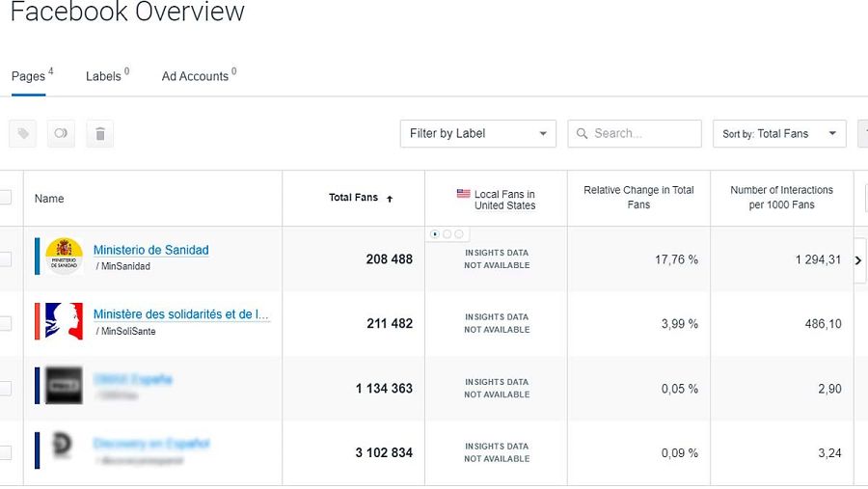The width and height of the screenshot is (868, 489).
Task: Click the label tag icon in toolbar
Action: 23,134
